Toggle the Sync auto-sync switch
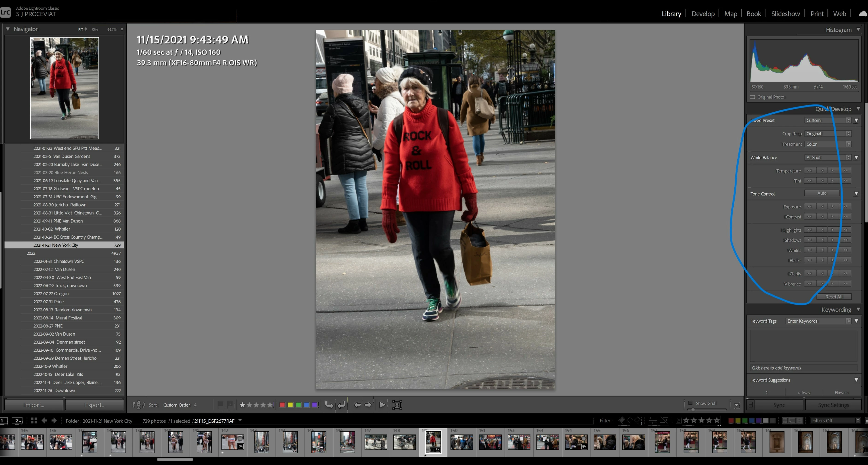 751,405
